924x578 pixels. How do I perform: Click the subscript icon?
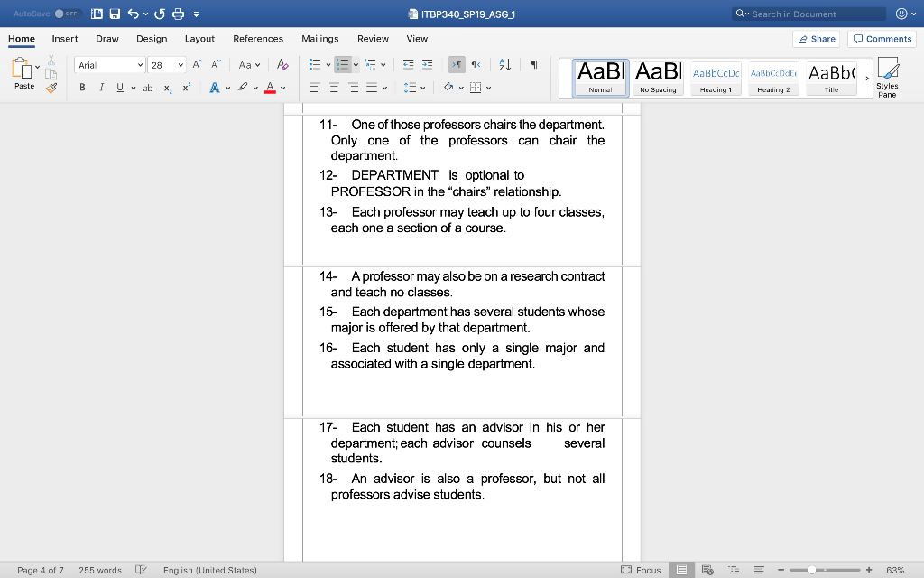pos(167,88)
